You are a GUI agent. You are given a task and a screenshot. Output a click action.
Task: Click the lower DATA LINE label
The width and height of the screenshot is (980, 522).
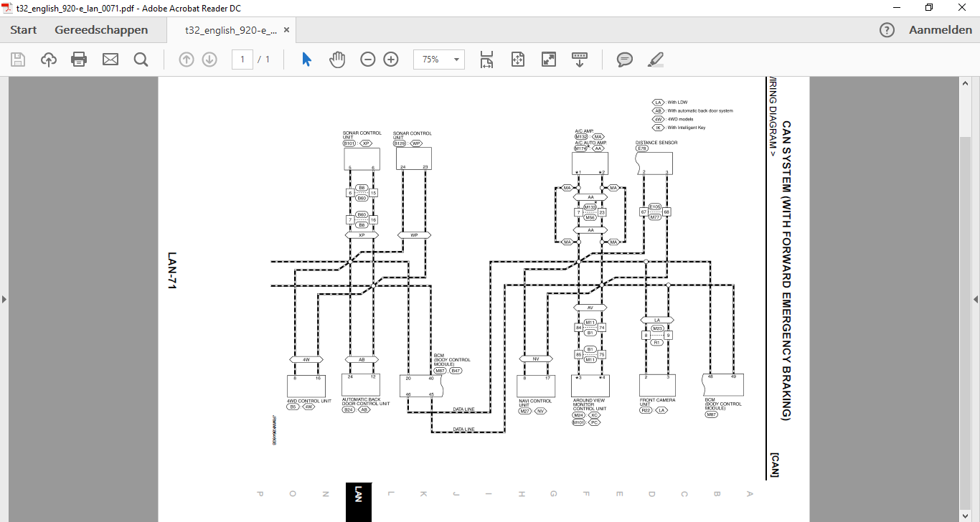click(463, 430)
